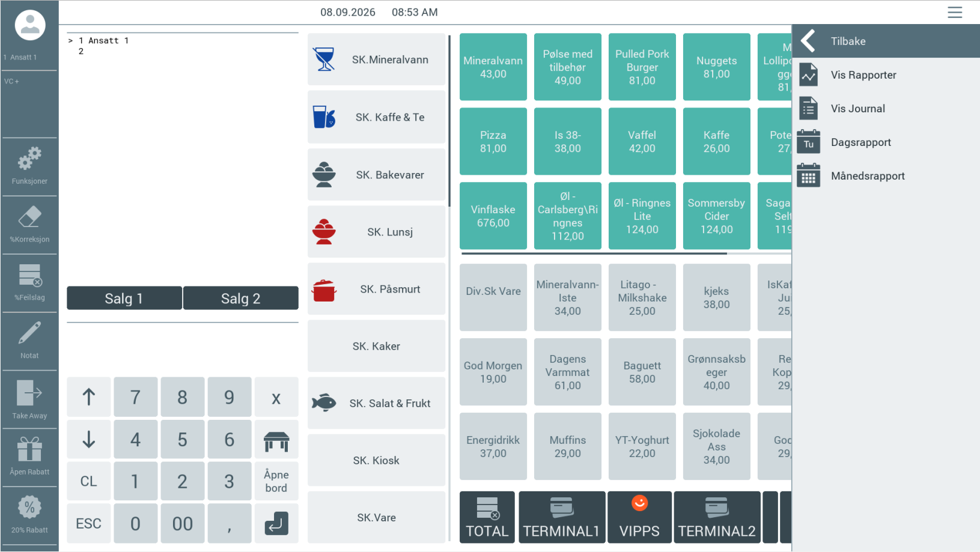
Task: Select the %Korreksjon eraser icon
Action: click(x=29, y=217)
